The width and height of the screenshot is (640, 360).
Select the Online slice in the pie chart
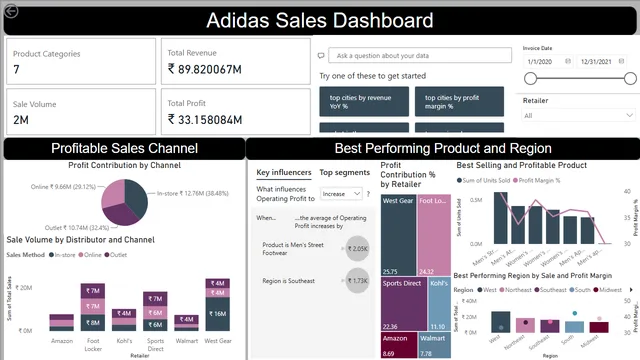tap(112, 194)
